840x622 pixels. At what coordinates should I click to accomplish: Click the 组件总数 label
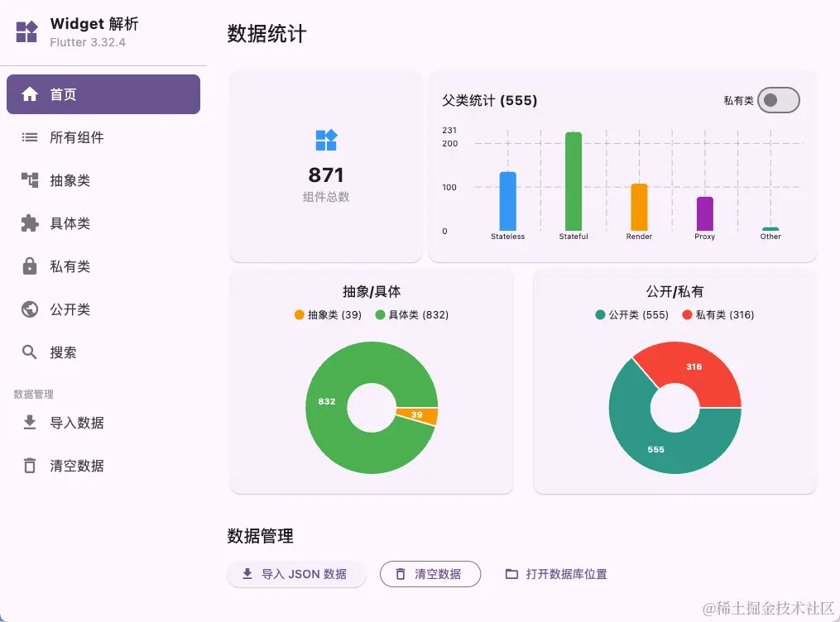tap(326, 197)
